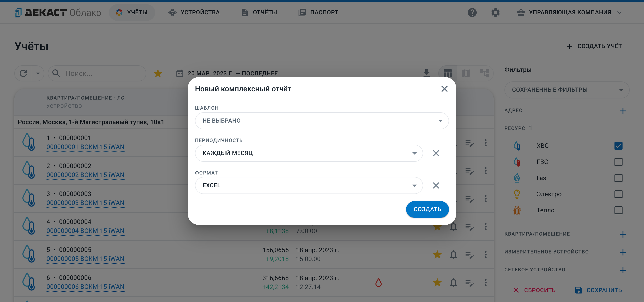The image size is (644, 302).
Task: Open settings via the gear icon
Action: click(495, 12)
